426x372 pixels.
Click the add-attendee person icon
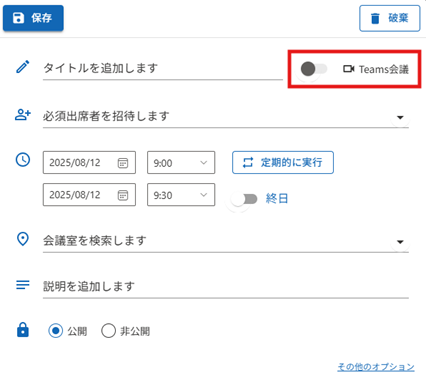tap(23, 115)
